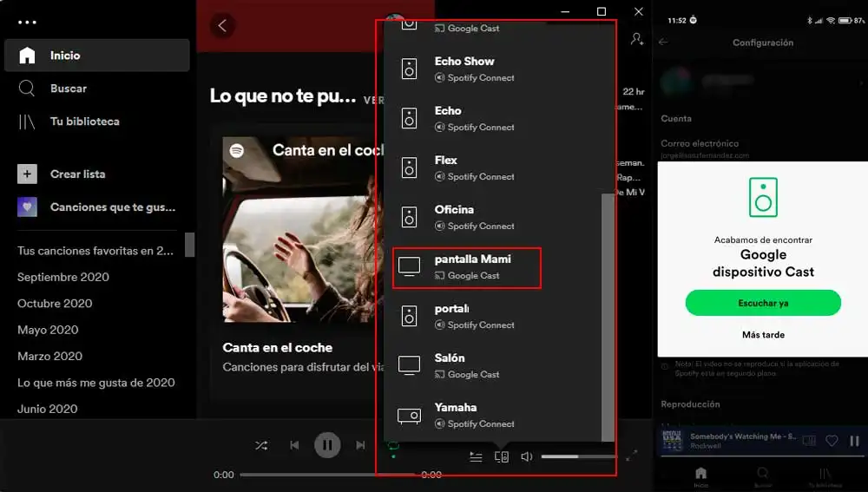Open playlist Tus canciones favoritas en 2...
The width and height of the screenshot is (868, 492).
(95, 251)
